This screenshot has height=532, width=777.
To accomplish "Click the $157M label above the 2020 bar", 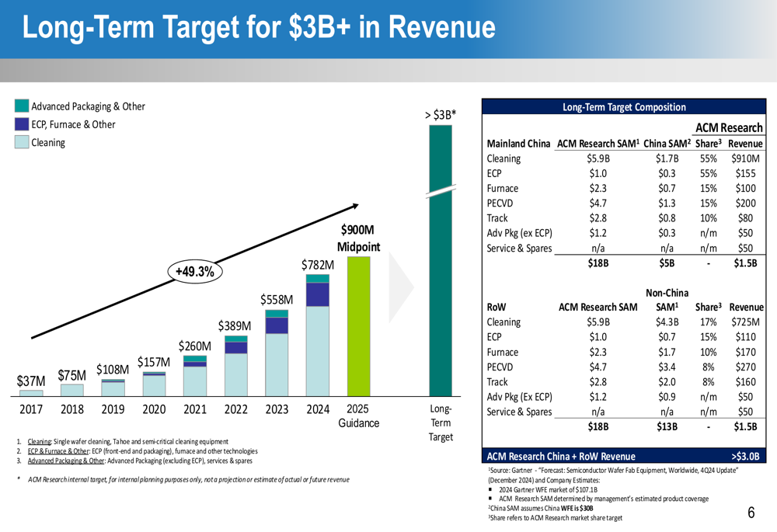I will [x=154, y=362].
